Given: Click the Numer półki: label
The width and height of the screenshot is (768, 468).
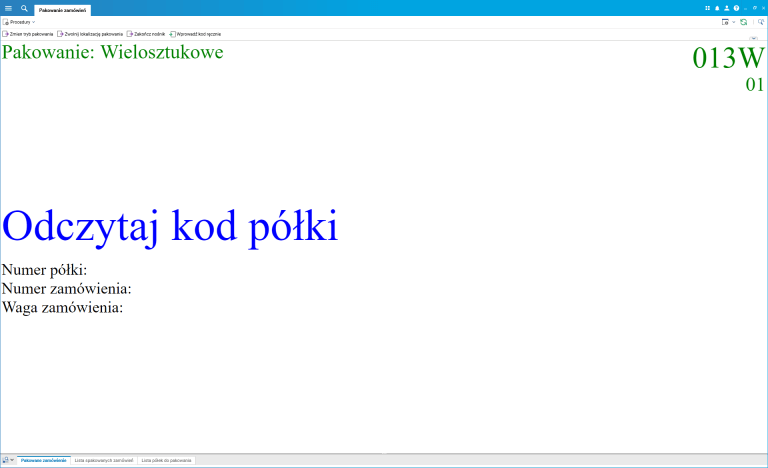Looking at the screenshot, I should point(45,270).
